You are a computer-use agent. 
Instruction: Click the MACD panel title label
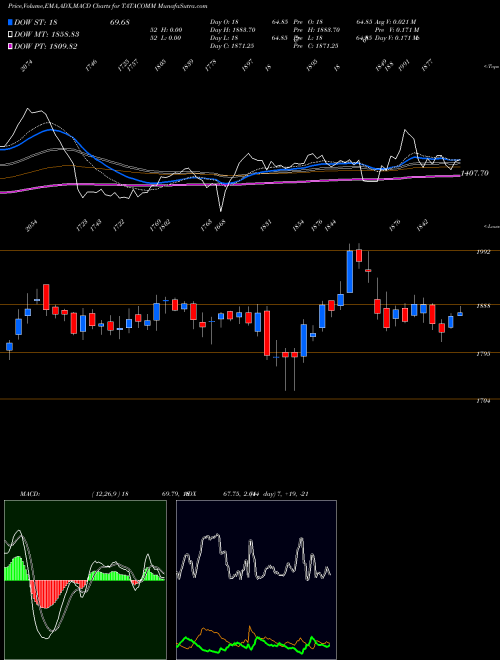(x=30, y=494)
